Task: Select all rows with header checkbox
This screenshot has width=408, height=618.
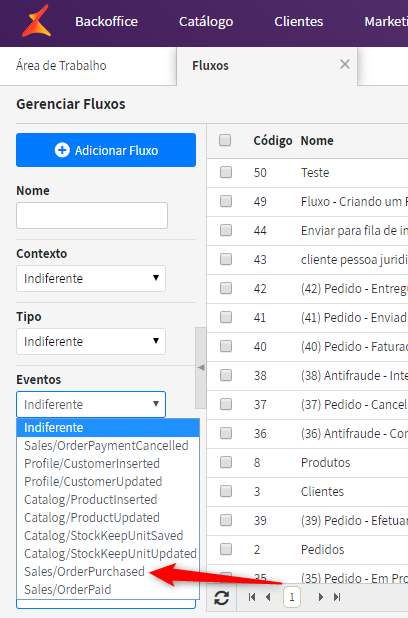Action: pyautogui.click(x=225, y=140)
